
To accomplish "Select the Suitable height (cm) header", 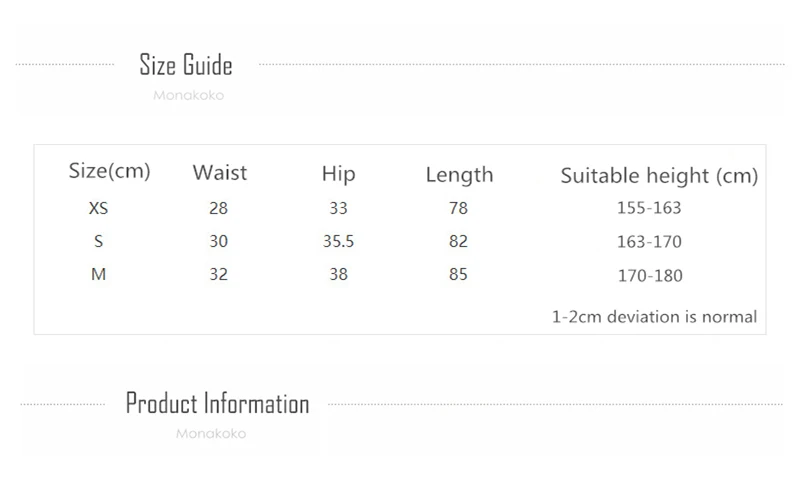I will (x=658, y=176).
